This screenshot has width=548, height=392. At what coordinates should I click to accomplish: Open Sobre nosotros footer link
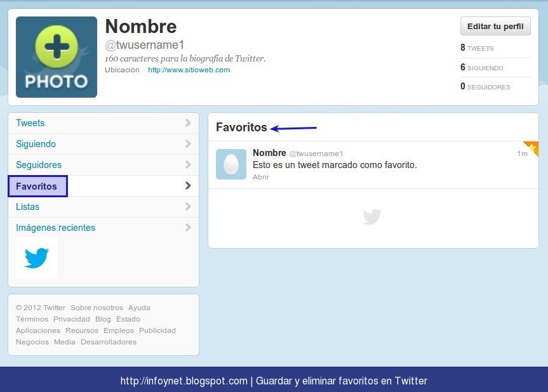(97, 308)
